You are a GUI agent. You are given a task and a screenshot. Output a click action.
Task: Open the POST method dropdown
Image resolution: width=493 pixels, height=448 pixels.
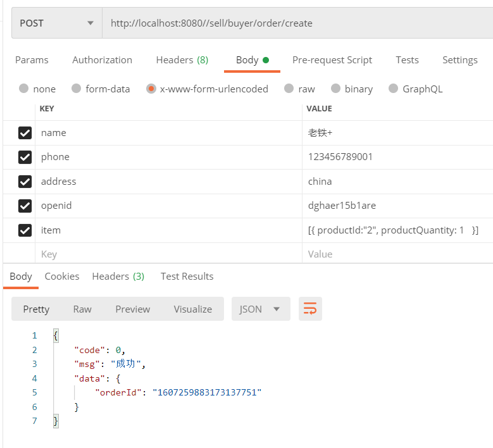click(56, 23)
